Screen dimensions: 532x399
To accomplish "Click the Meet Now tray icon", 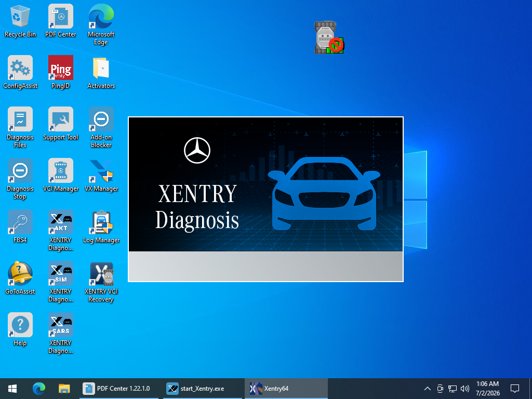I will (440, 389).
